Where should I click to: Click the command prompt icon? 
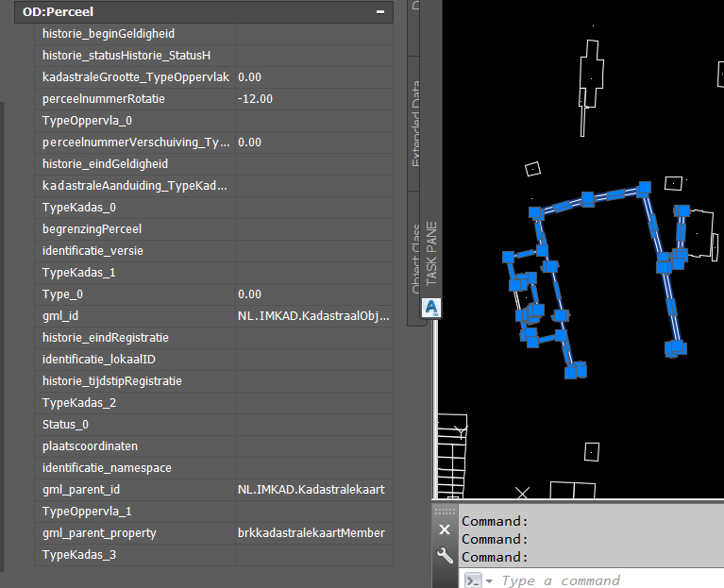[473, 580]
